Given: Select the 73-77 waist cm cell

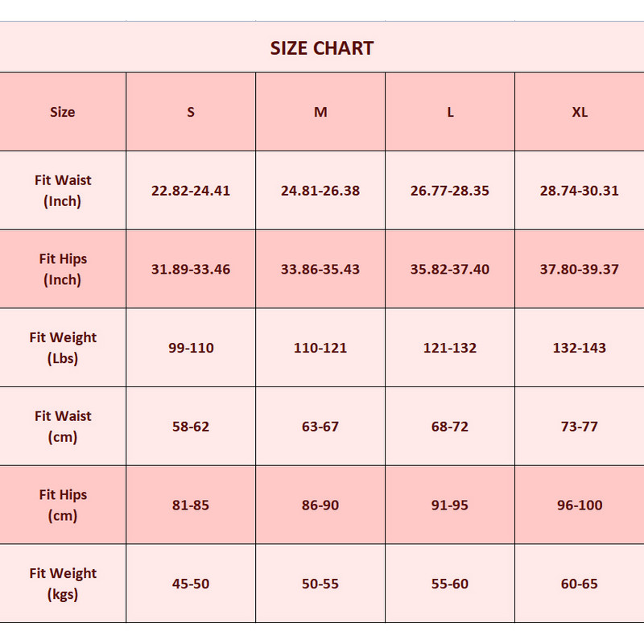Looking at the screenshot, I should pyautogui.click(x=580, y=427).
